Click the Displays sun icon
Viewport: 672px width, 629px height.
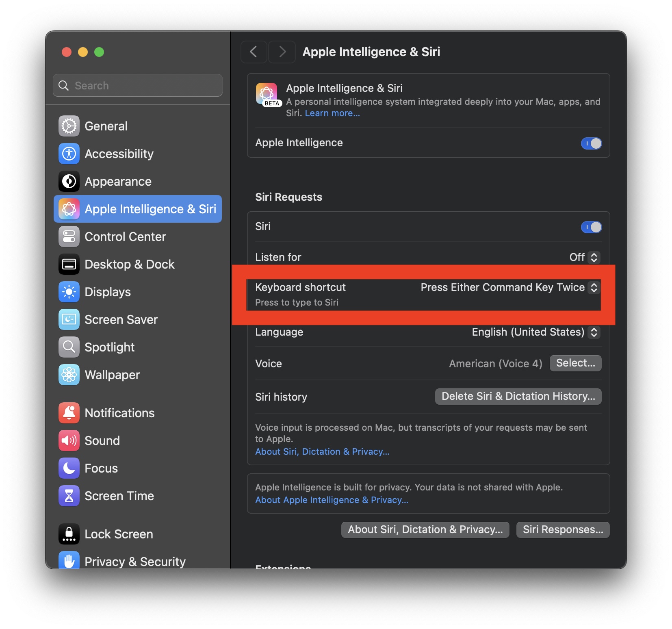click(69, 292)
